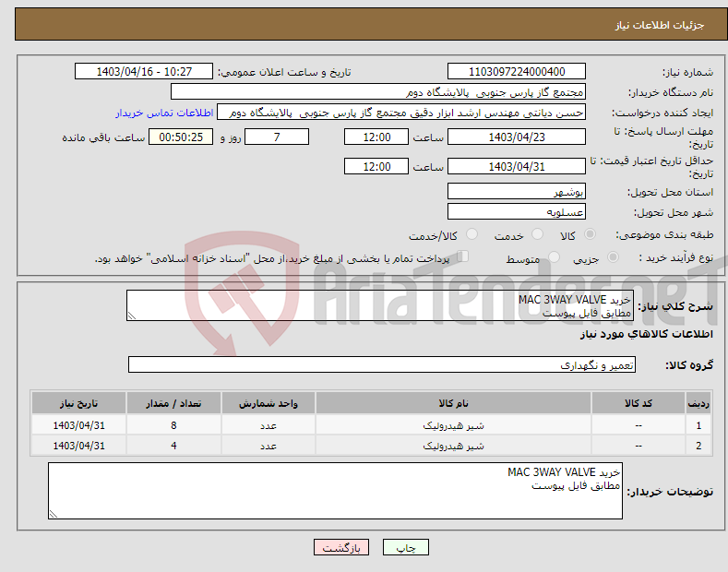The image size is (728, 572).
Task: Click شیر هیدرولیک in row 2
Action: pyautogui.click(x=453, y=446)
